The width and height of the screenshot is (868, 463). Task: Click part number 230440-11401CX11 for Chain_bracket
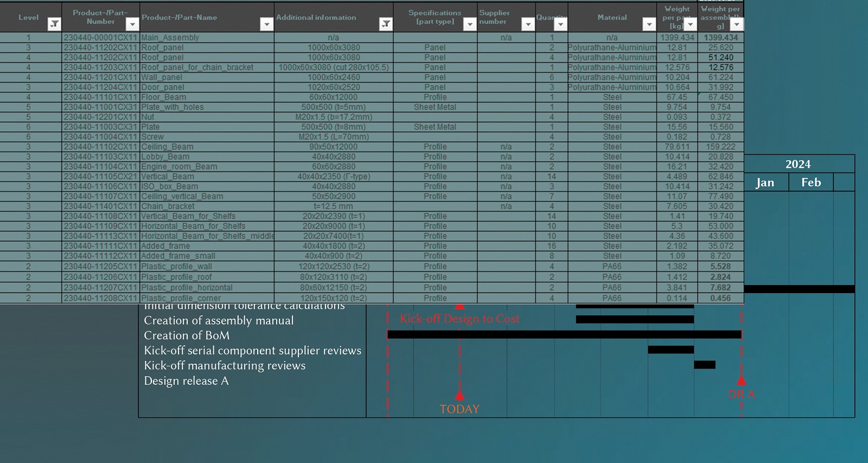(100, 206)
